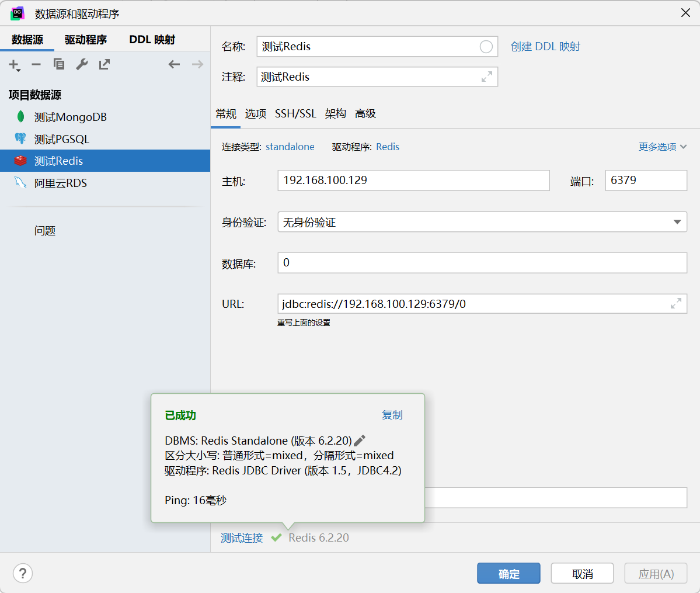Open the SSH/SSL settings tab
The height and width of the screenshot is (593, 700).
point(295,113)
